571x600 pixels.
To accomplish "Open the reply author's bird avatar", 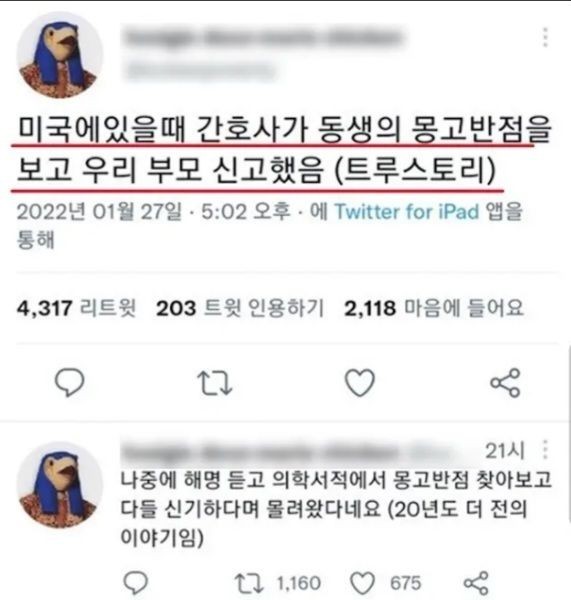I will [x=60, y=485].
